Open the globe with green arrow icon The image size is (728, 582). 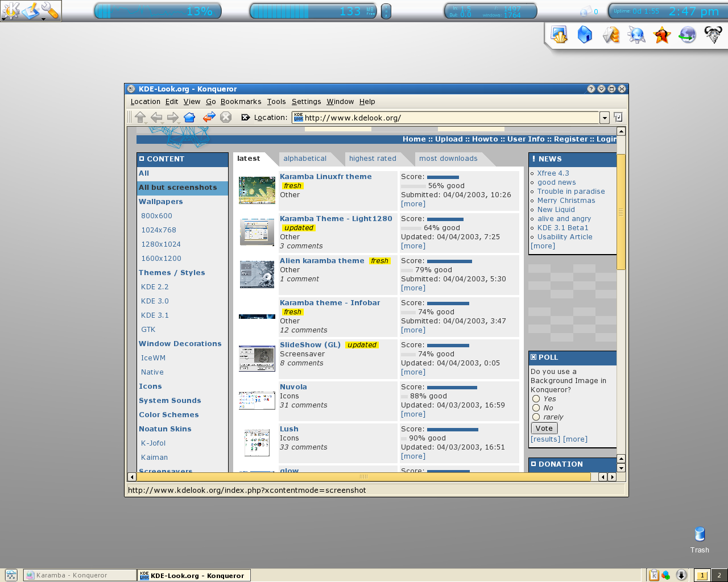tap(688, 35)
